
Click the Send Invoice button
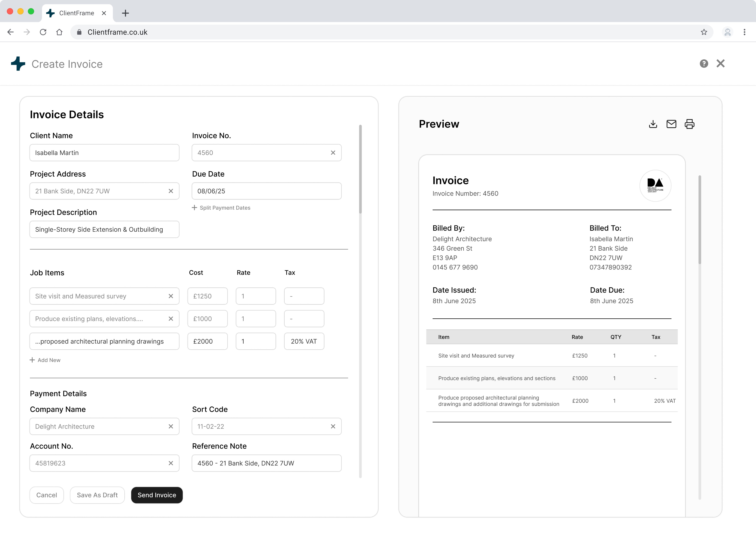[157, 495]
